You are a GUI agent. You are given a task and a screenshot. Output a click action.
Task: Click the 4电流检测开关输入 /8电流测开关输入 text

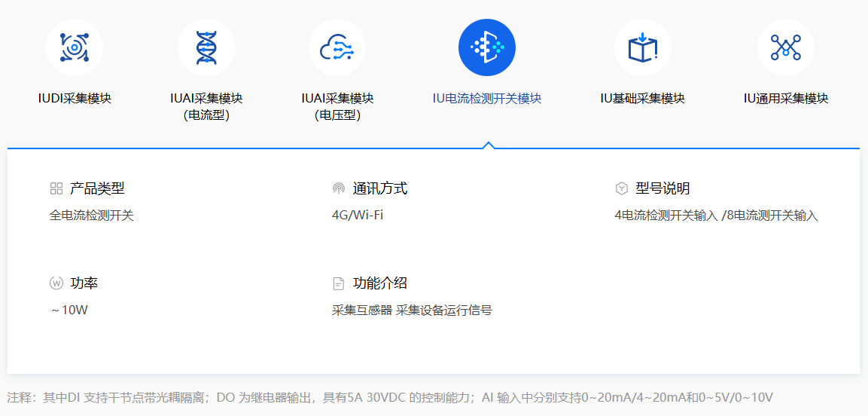pos(717,215)
